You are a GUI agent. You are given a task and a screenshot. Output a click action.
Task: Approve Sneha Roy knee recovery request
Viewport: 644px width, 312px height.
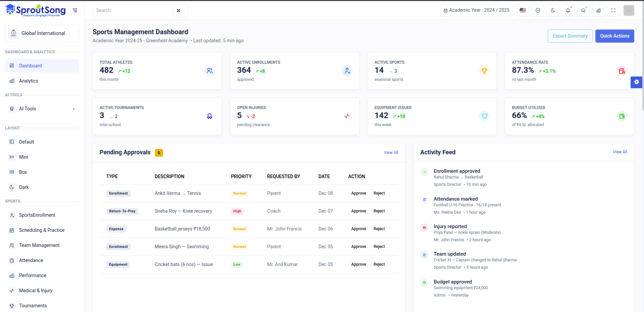point(359,211)
